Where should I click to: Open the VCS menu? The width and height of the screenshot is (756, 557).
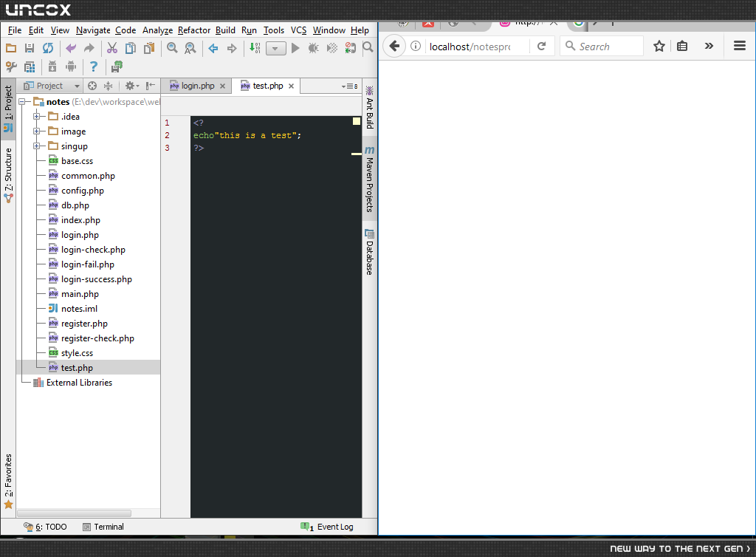tap(298, 30)
